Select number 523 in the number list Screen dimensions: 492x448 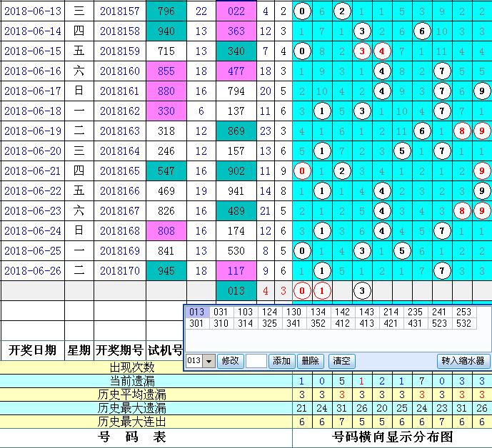439,323
